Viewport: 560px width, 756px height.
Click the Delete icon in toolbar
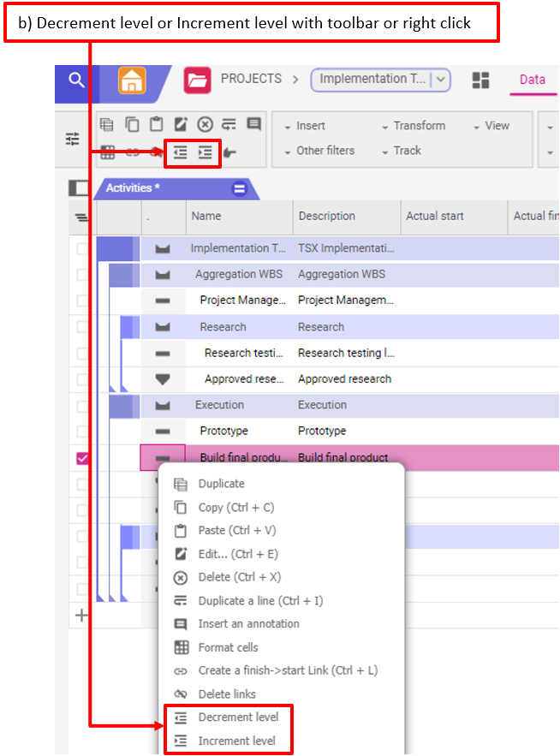[x=205, y=125]
